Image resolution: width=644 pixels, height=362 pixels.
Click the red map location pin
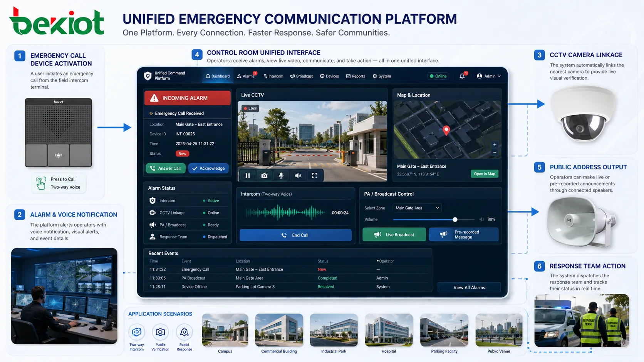446,130
